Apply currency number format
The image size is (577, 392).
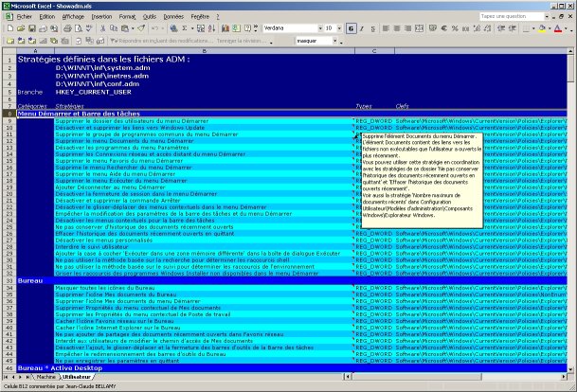pyautogui.click(x=433, y=28)
